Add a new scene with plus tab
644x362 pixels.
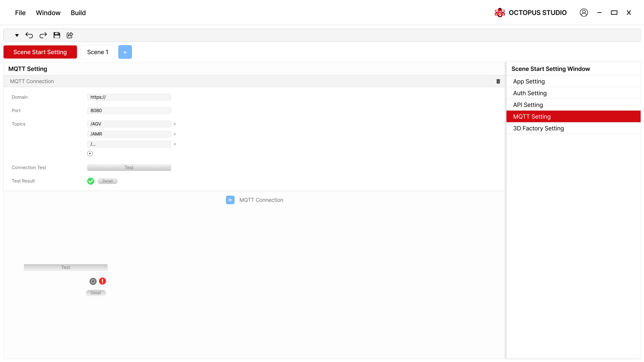pyautogui.click(x=125, y=52)
